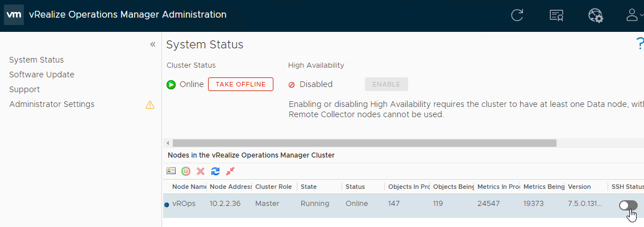644x227 pixels.
Task: Sort by Cluster Role column header
Action: 273,187
